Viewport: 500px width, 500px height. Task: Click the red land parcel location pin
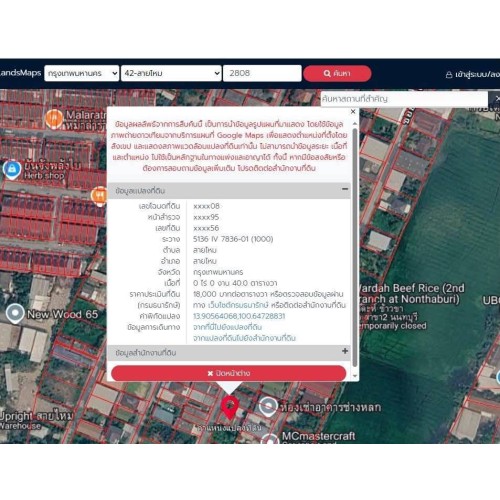229,407
